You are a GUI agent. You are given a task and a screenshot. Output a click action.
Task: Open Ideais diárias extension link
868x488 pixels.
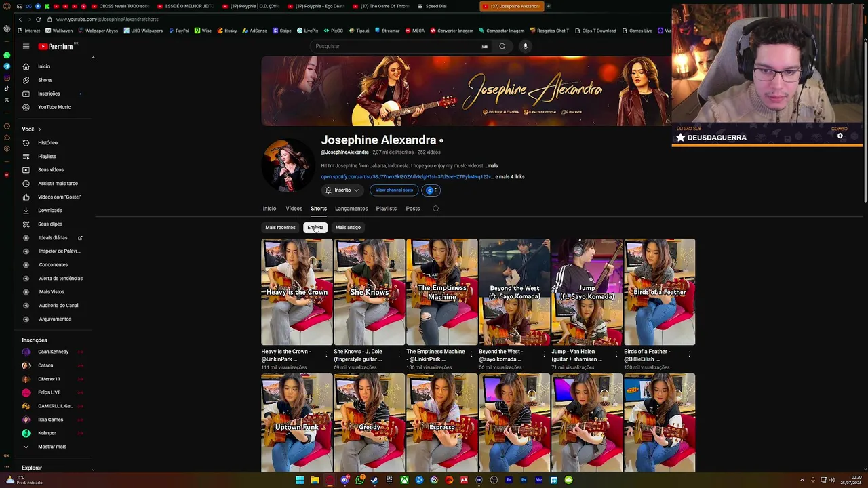coord(54,238)
